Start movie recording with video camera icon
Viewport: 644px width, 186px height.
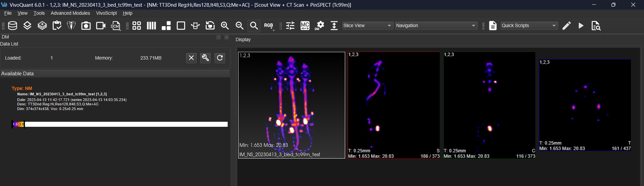[101, 26]
